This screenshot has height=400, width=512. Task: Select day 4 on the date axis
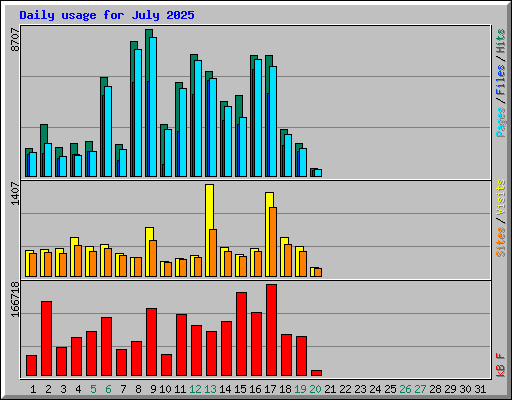point(78,389)
